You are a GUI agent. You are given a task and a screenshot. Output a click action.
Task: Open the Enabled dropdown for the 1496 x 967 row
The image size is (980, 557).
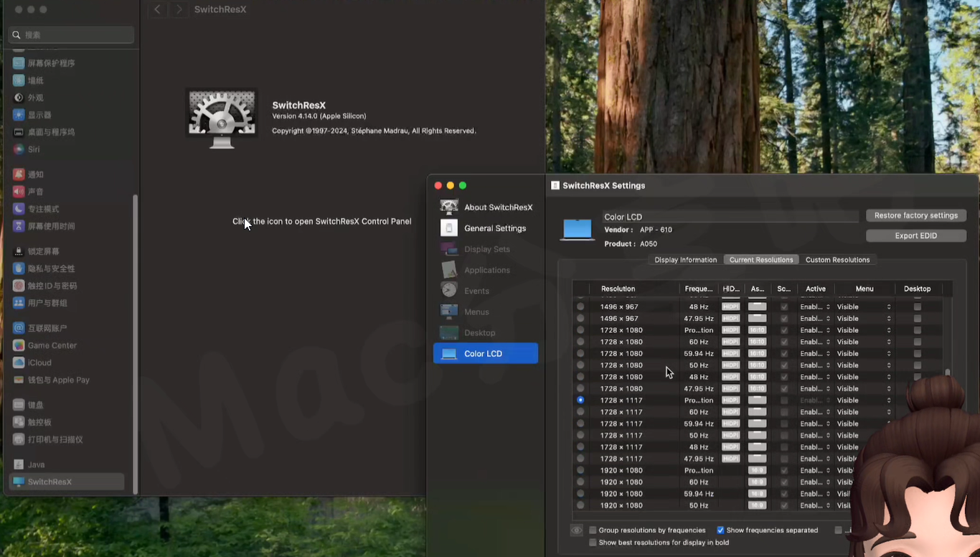[814, 306]
